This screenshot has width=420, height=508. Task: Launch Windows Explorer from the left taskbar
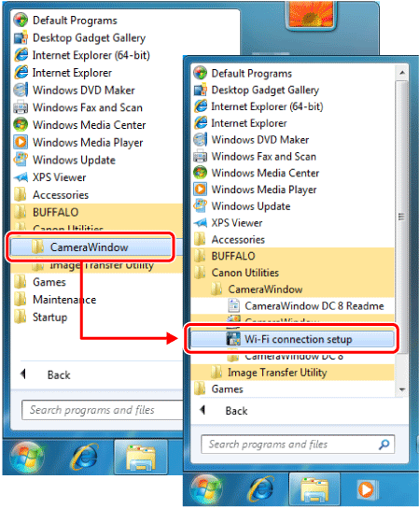click(141, 458)
